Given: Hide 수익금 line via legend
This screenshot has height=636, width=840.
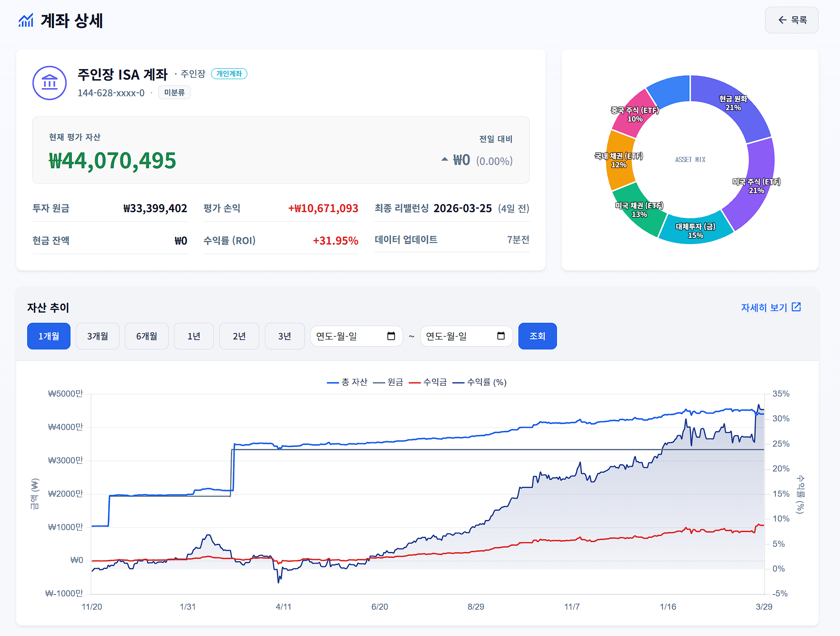Looking at the screenshot, I should [428, 382].
